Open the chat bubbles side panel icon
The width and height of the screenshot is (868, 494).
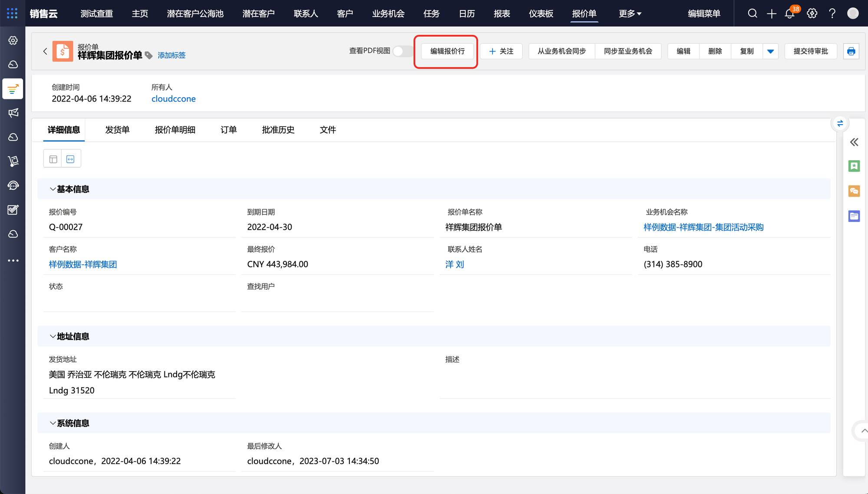coord(854,191)
